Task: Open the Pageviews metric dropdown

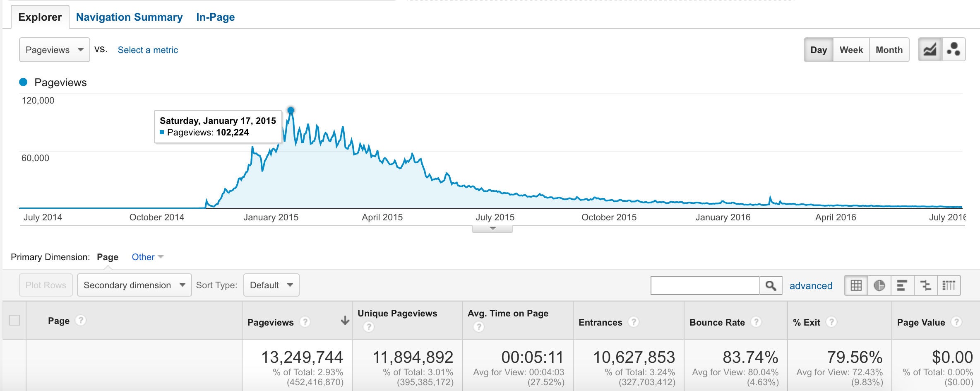Action: coord(54,50)
